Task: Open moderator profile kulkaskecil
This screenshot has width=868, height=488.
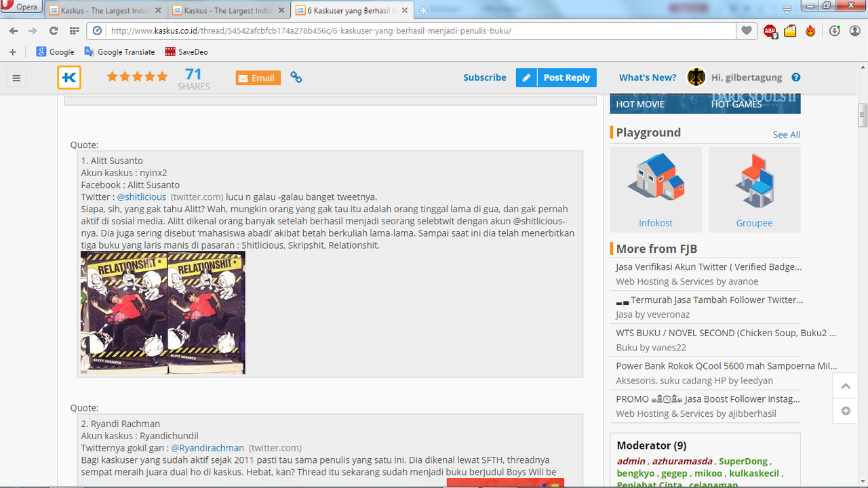Action: coord(754,473)
